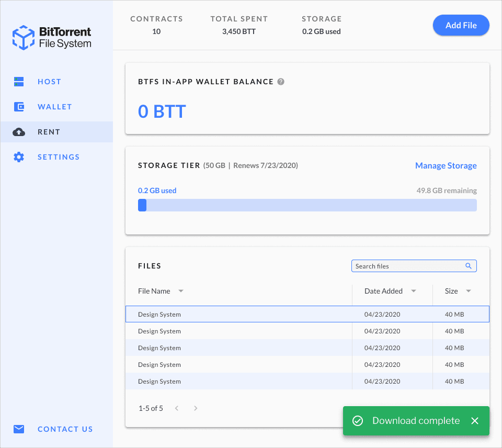This screenshot has height=448, width=502.
Task: Focus the Search files input field
Action: [414, 266]
